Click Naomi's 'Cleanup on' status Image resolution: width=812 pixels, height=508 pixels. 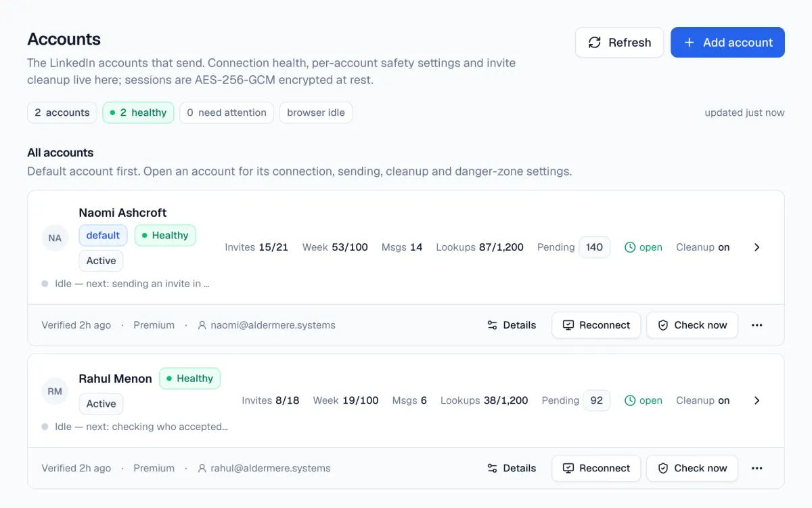tap(703, 247)
